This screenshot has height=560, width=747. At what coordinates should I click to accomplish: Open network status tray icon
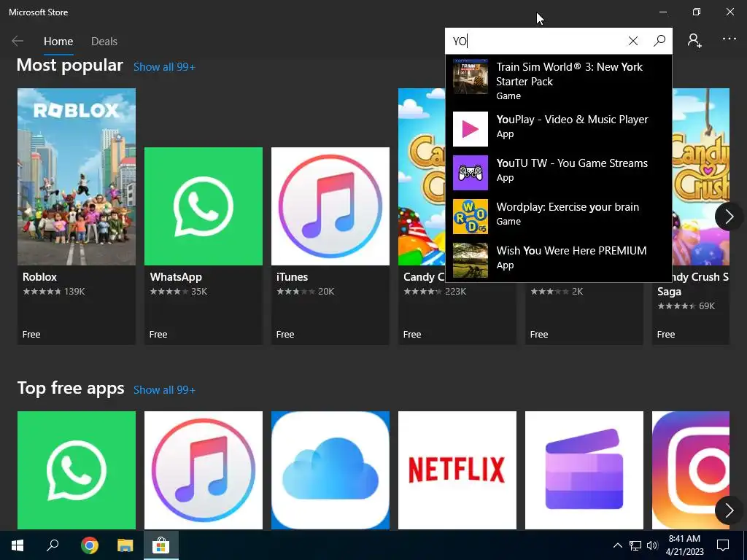635,545
